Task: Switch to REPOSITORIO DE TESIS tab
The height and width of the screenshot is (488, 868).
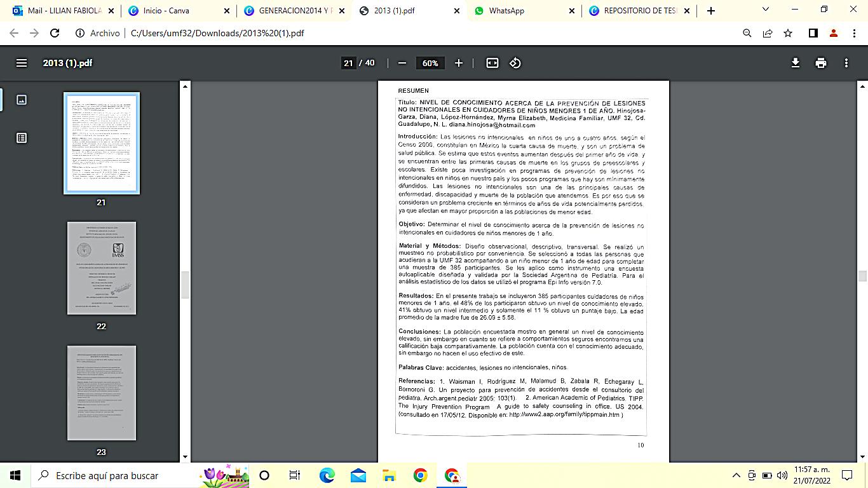Action: point(637,11)
